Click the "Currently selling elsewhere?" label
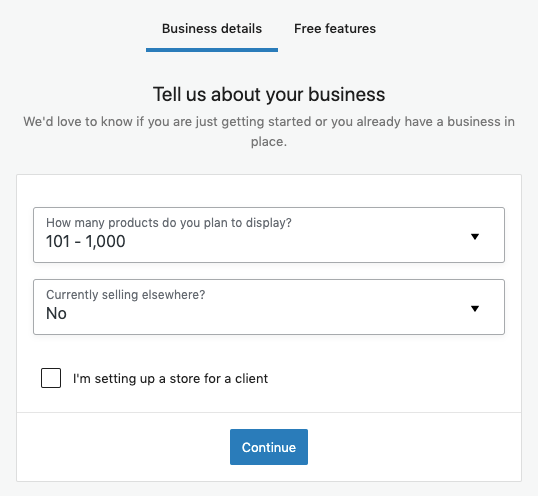 click(x=126, y=295)
